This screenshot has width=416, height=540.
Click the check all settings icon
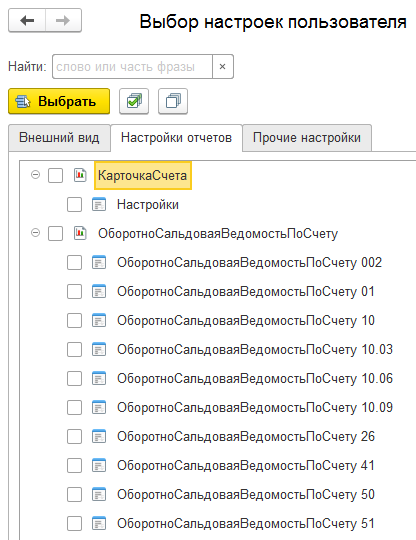134,101
